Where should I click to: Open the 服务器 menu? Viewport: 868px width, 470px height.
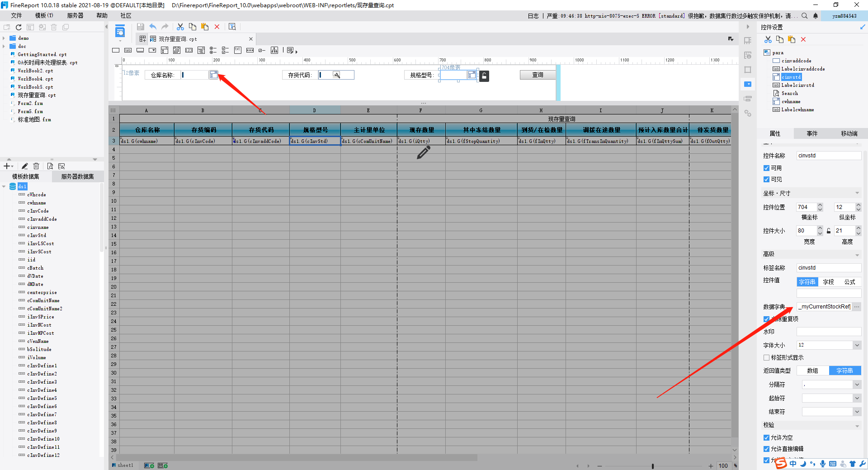click(x=75, y=15)
